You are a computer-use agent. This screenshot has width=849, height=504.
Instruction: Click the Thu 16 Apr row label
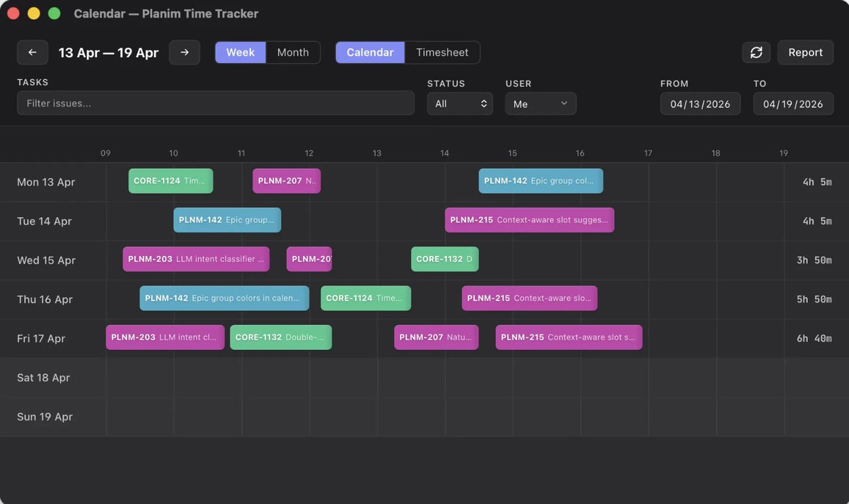point(45,299)
